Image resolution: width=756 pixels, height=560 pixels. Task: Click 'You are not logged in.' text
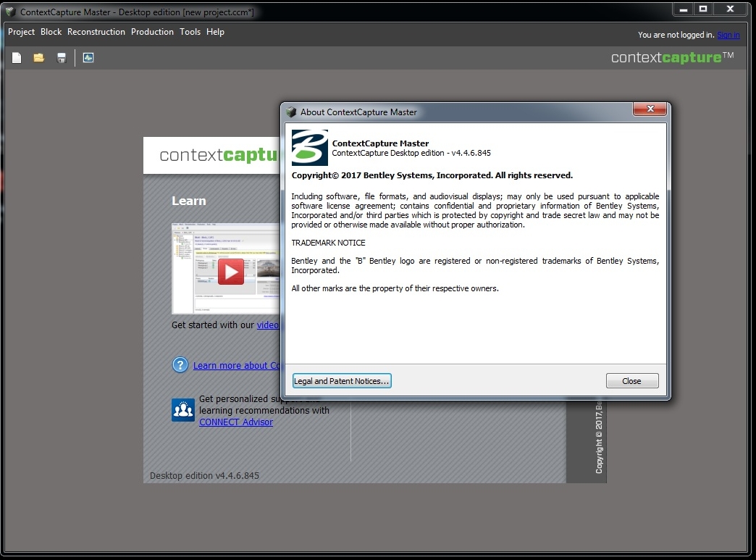point(676,35)
